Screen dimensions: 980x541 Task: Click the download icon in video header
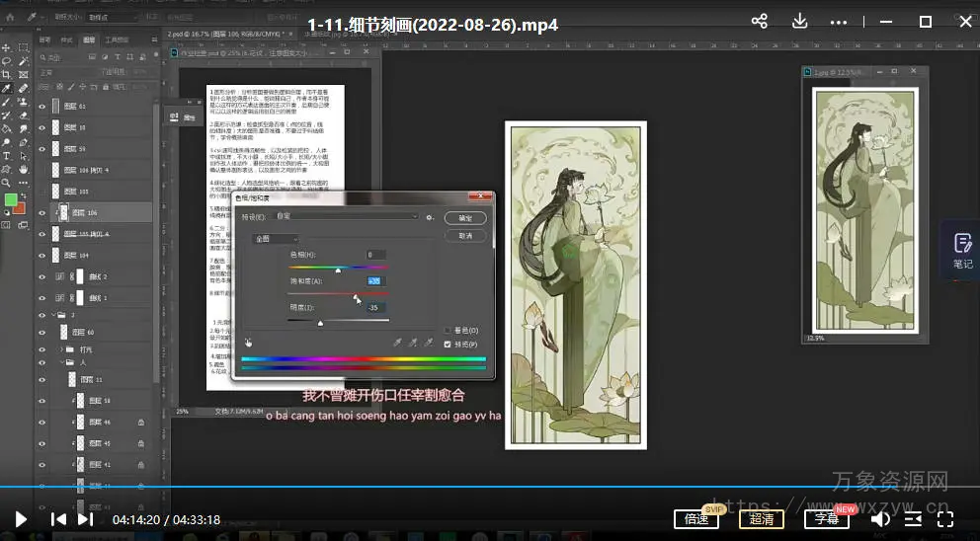(x=799, y=22)
